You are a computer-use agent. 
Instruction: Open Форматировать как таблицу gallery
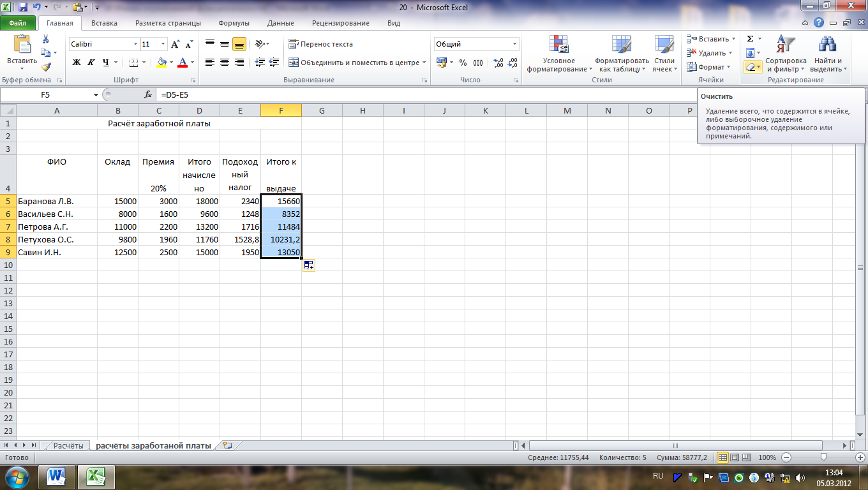tap(622, 54)
